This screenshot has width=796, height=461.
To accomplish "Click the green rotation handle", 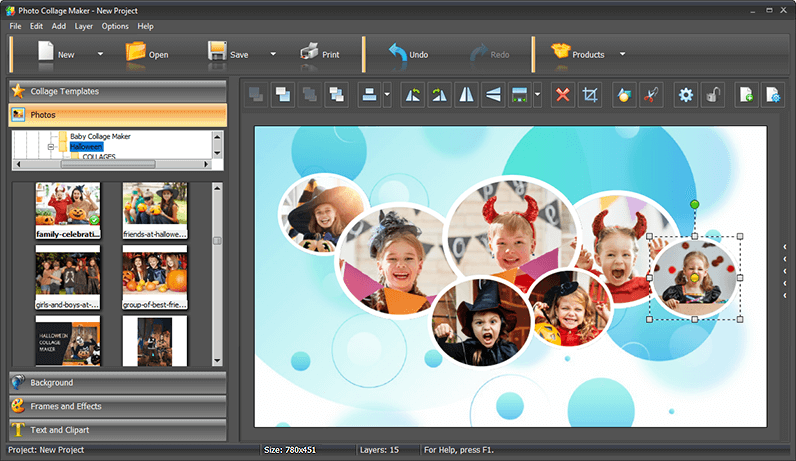I will click(694, 204).
